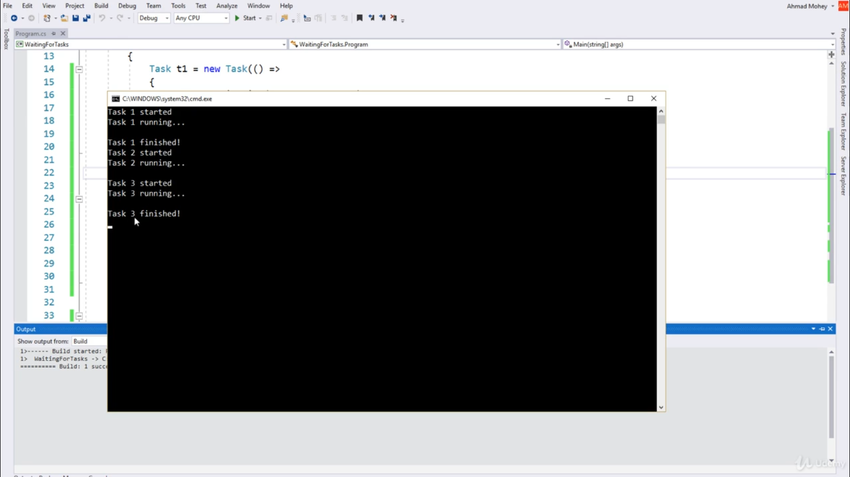Toggle pin on the Program.cs tab
Screen dimensions: 850x477
(54, 34)
